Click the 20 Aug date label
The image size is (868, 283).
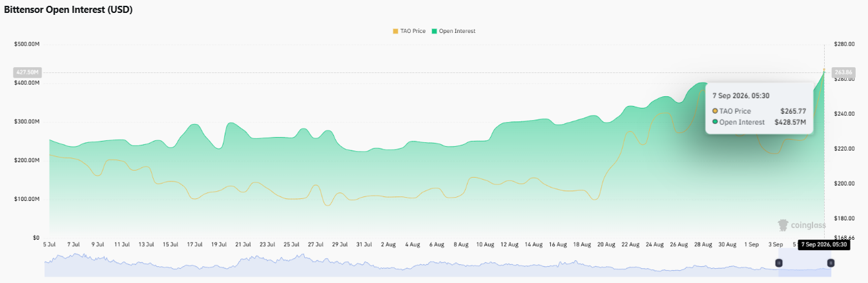(606, 245)
